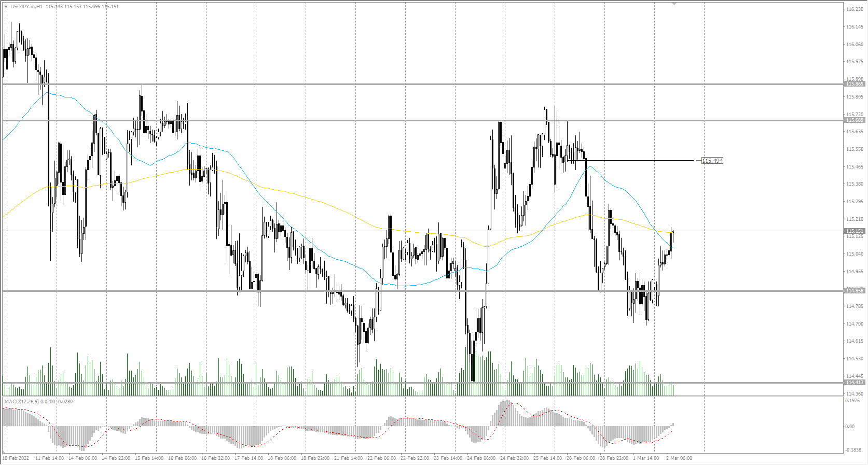Select the horizontal level label 115.689
The width and height of the screenshot is (868, 465).
855,120
